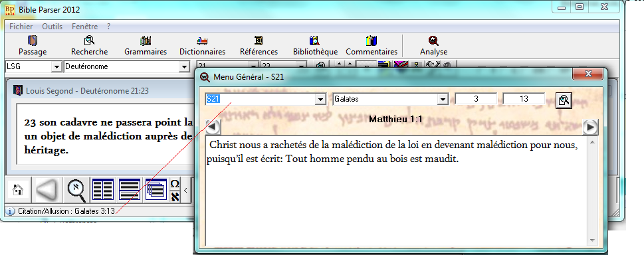This screenshot has width=644, height=261.
Task: Expand the Galates book dropdown
Action: tap(443, 100)
